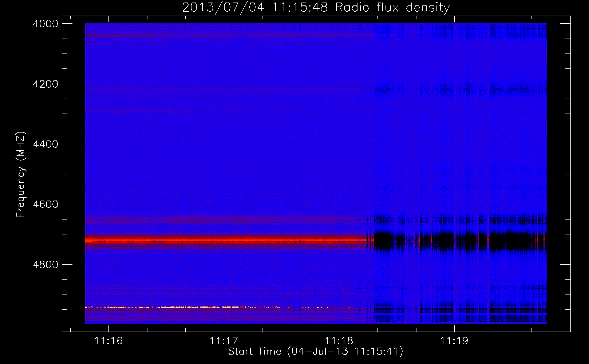
Task: Click the yellow-red speckled band near 4945 MHz
Action: click(x=182, y=308)
